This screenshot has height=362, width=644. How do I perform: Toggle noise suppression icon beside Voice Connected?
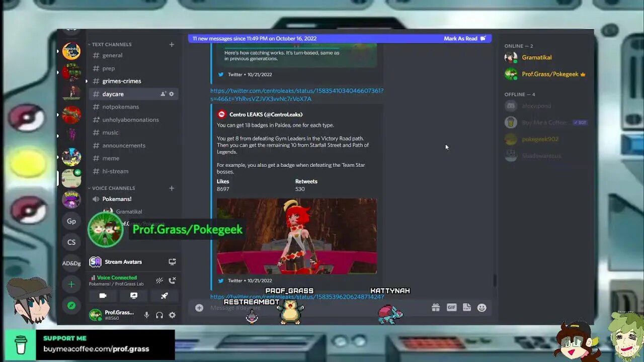pyautogui.click(x=159, y=281)
